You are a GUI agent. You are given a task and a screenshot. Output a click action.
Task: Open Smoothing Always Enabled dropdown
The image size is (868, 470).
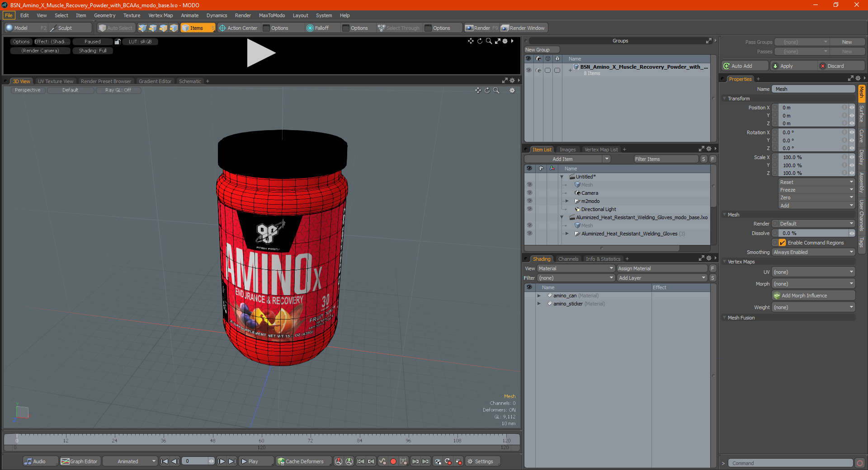pyautogui.click(x=813, y=252)
